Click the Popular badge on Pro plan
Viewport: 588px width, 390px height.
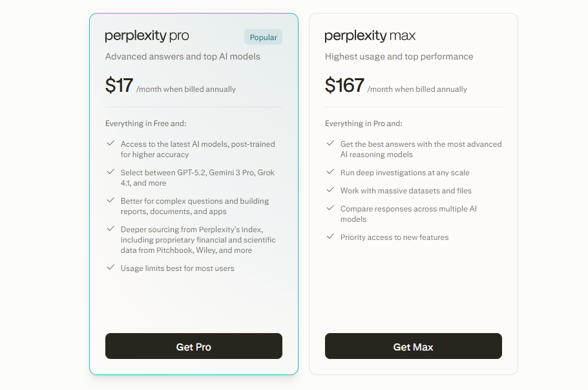pyautogui.click(x=263, y=38)
